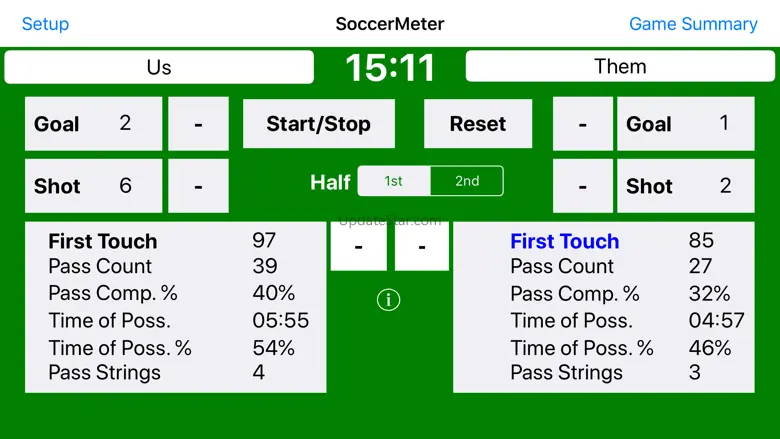
Task: Switch to the 2nd half segment
Action: tap(467, 181)
